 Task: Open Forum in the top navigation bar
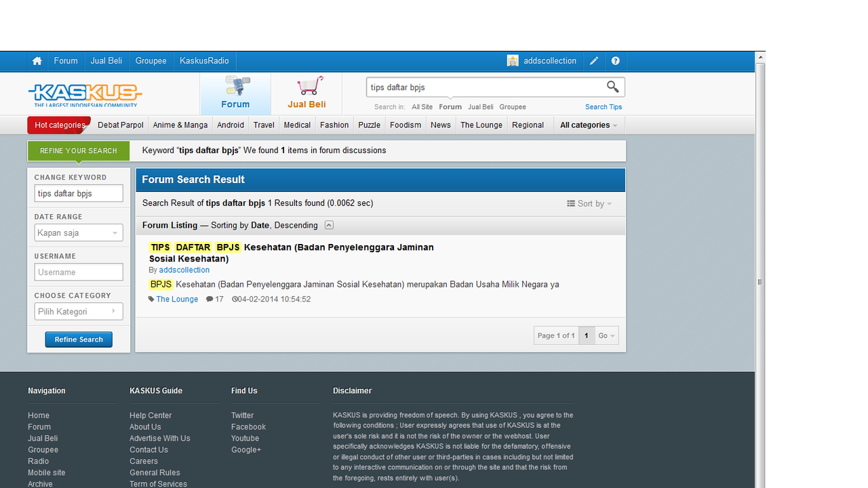[66, 61]
